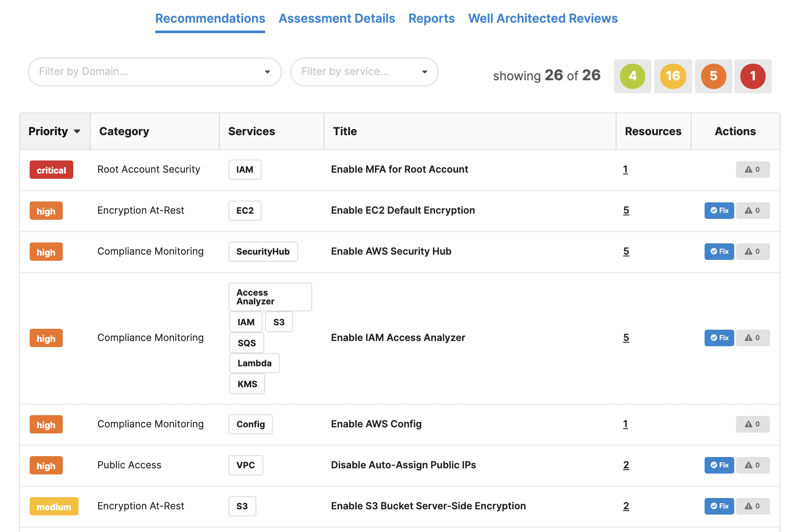
Task: Open the Reports tab
Action: click(x=432, y=18)
